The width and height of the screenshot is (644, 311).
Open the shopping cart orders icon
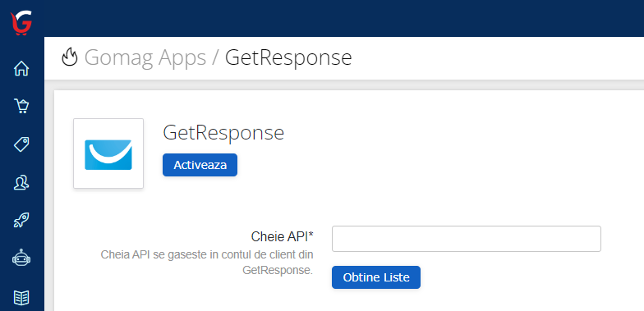pyautogui.click(x=21, y=107)
